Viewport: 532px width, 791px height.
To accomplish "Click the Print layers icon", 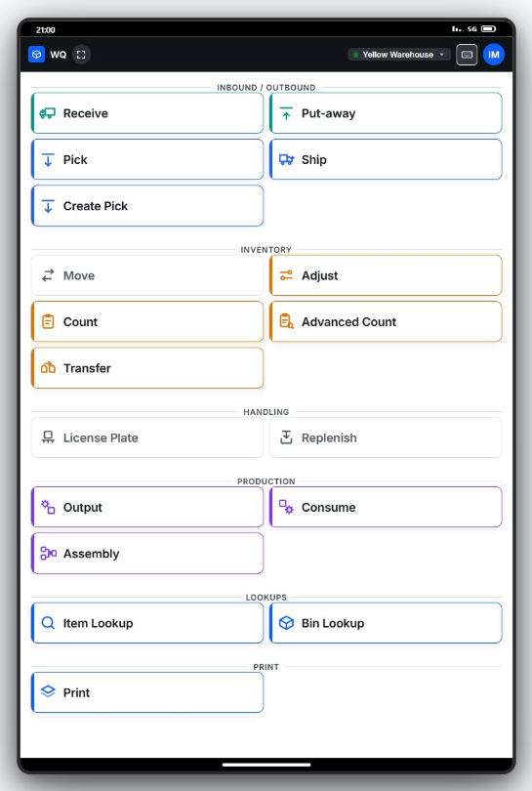I will [x=48, y=691].
